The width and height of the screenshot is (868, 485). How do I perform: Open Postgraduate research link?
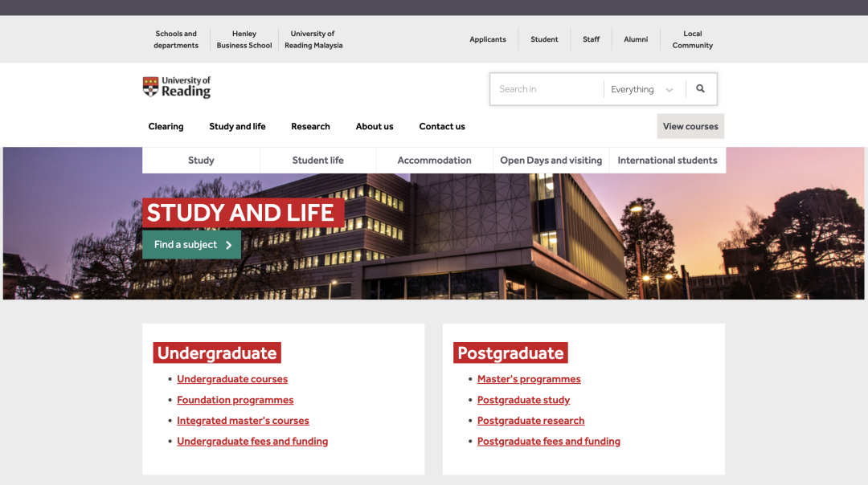pos(531,420)
